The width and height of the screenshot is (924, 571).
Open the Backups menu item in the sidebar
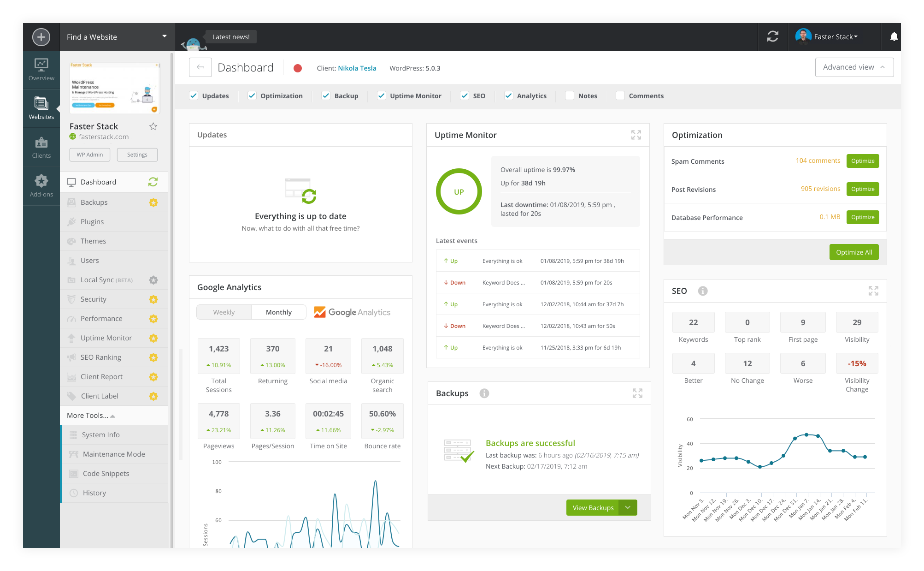(x=94, y=202)
